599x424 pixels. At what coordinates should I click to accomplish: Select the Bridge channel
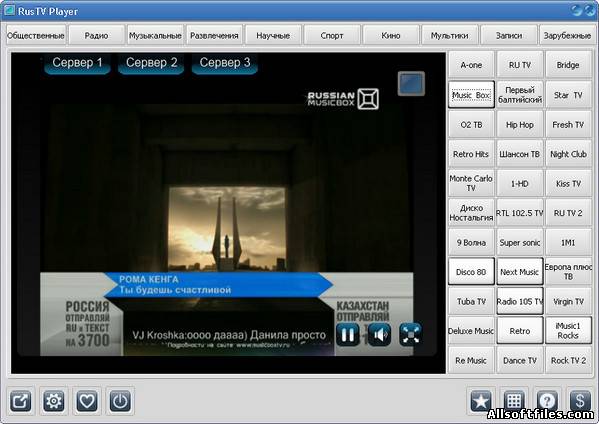tap(568, 65)
